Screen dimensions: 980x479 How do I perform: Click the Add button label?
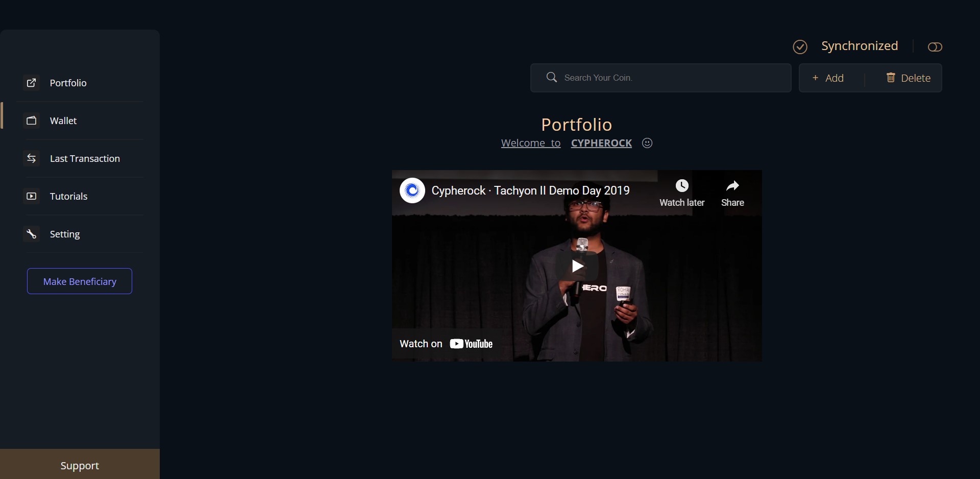835,78
